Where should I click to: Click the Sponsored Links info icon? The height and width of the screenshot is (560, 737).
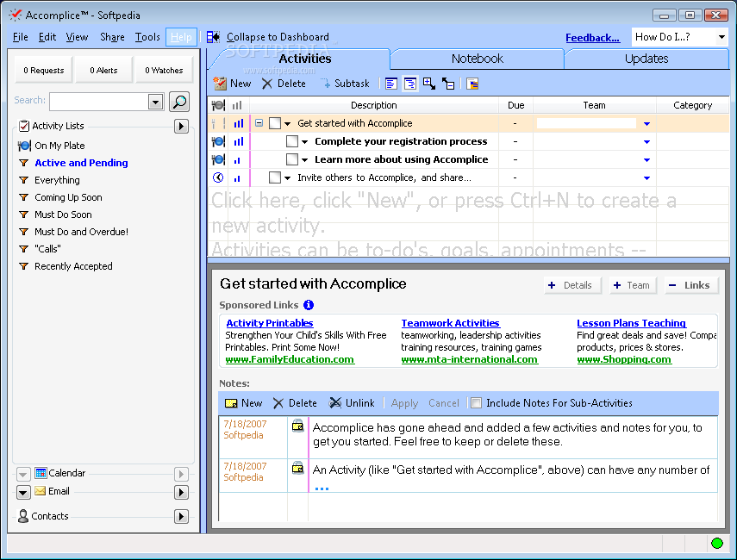pos(309,305)
